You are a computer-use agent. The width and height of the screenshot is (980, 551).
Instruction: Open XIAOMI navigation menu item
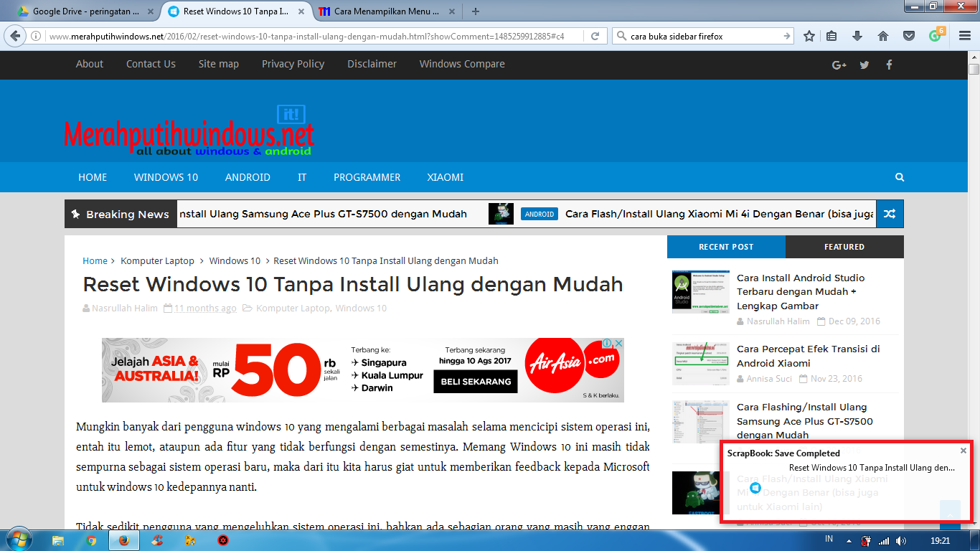click(445, 177)
